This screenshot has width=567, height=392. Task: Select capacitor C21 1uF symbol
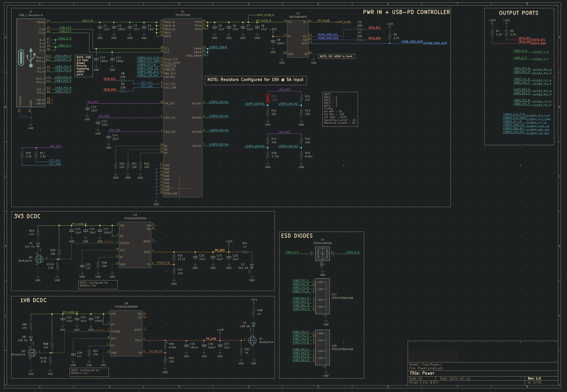point(82,266)
